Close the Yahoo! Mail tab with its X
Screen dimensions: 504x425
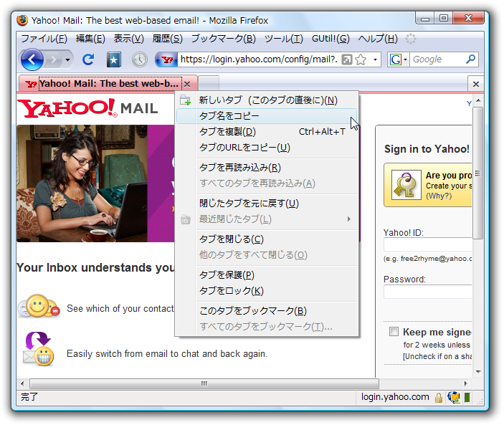point(187,84)
